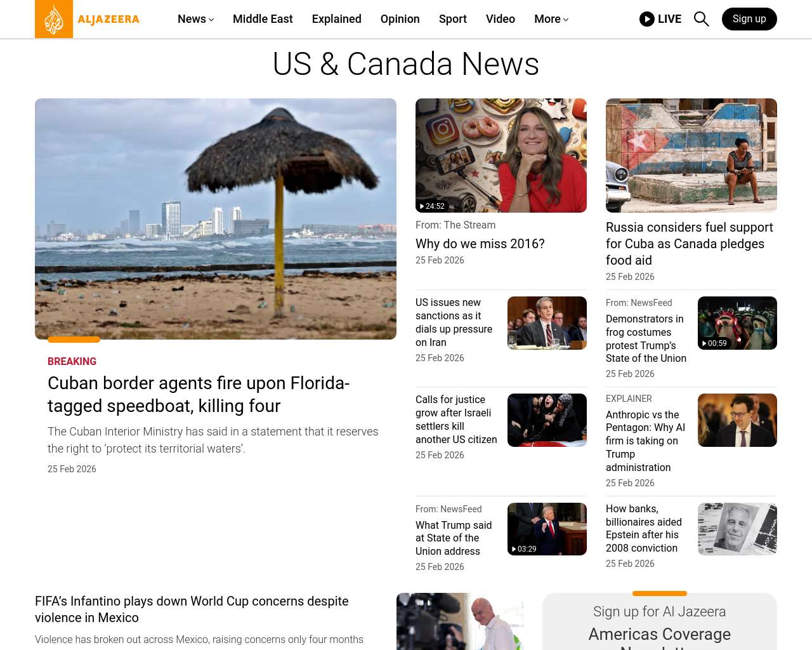Expand the More dropdown menu
Image resolution: width=812 pixels, height=650 pixels.
pos(551,19)
